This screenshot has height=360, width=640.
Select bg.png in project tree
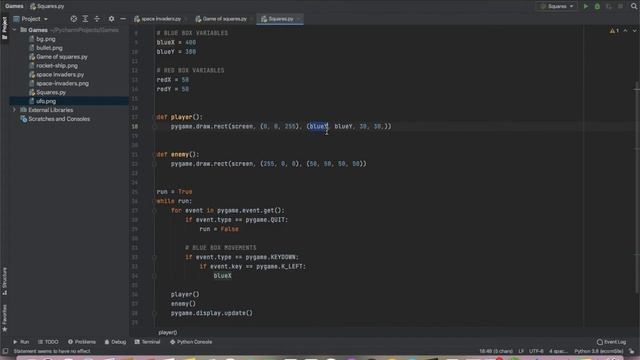46,39
